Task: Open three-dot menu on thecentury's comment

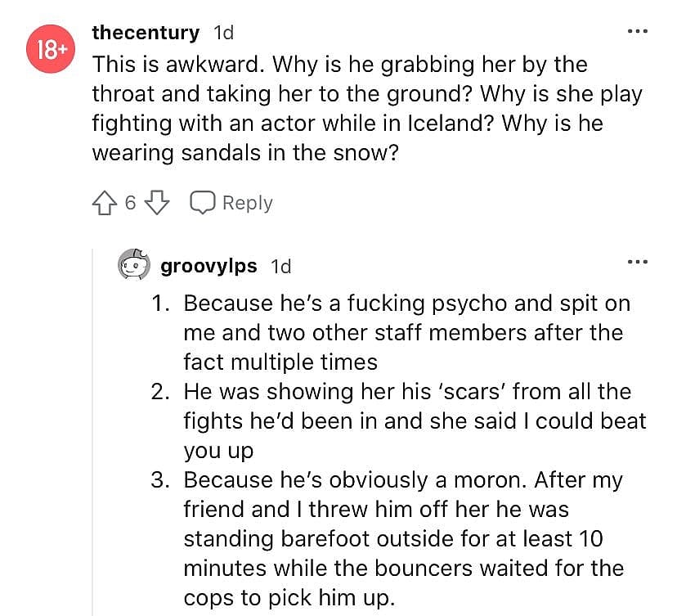Action: (x=636, y=32)
